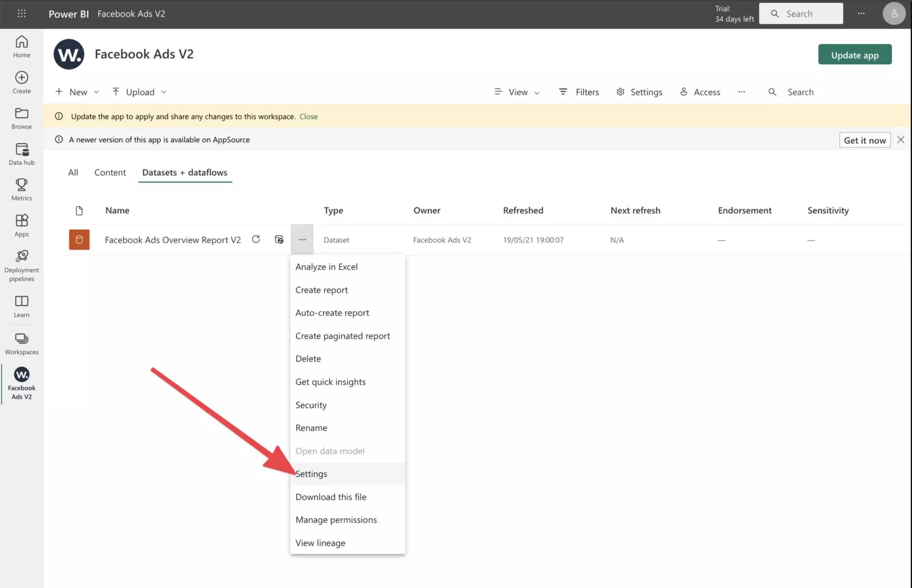Click the orange dataset icon
Image resolution: width=912 pixels, height=588 pixels.
79,239
